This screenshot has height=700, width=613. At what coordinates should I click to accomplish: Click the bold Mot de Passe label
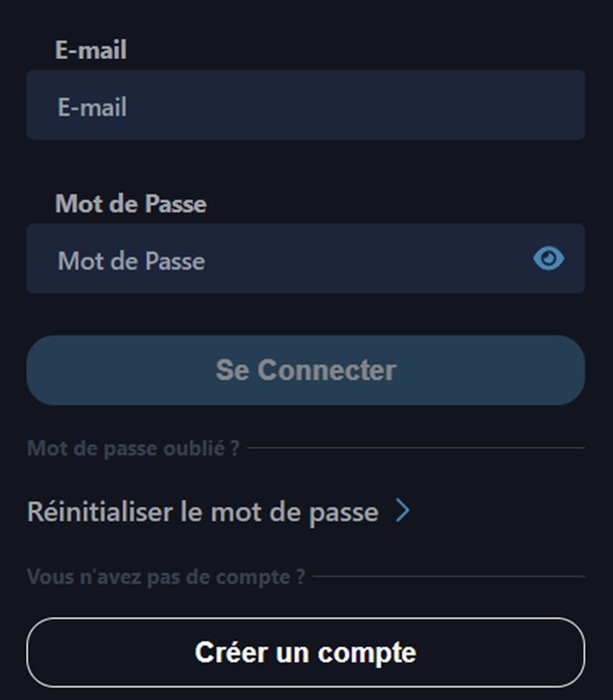click(131, 204)
